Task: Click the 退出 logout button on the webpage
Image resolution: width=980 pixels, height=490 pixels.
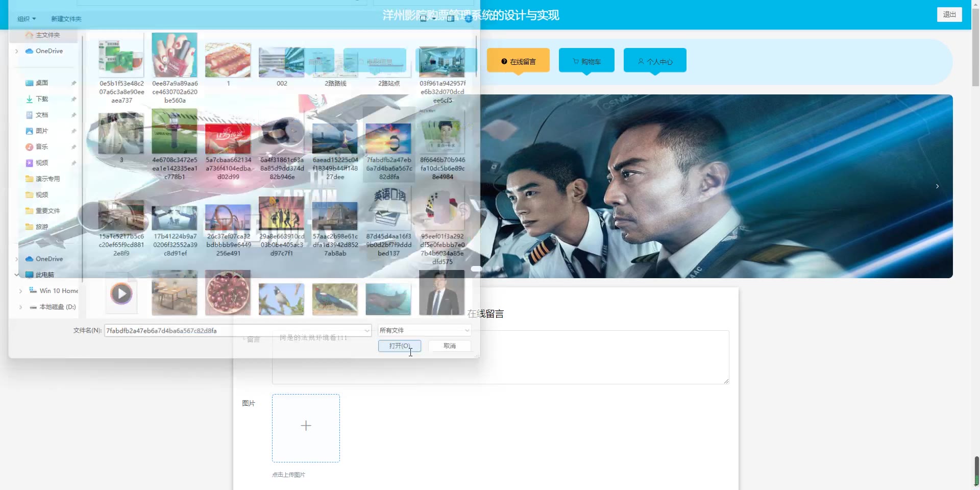Action: (x=949, y=14)
